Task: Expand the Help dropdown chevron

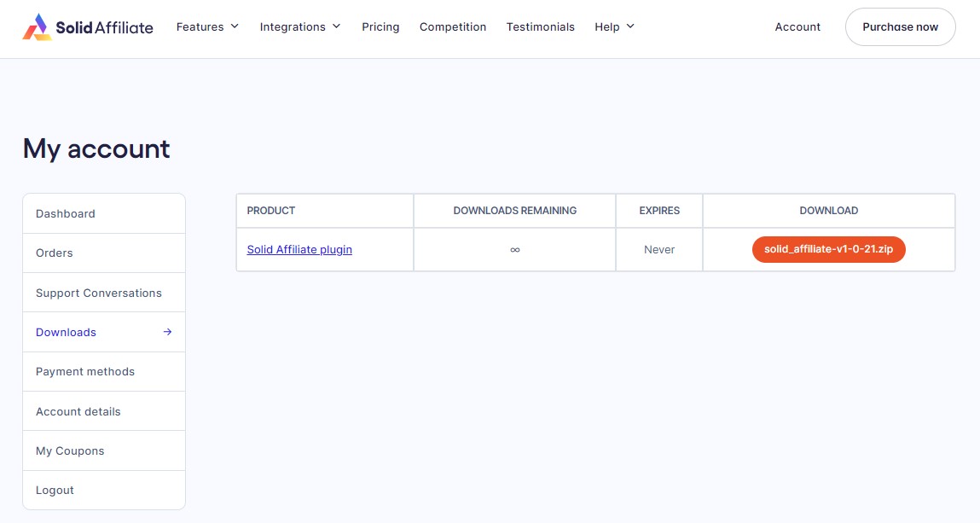Action: (x=630, y=26)
